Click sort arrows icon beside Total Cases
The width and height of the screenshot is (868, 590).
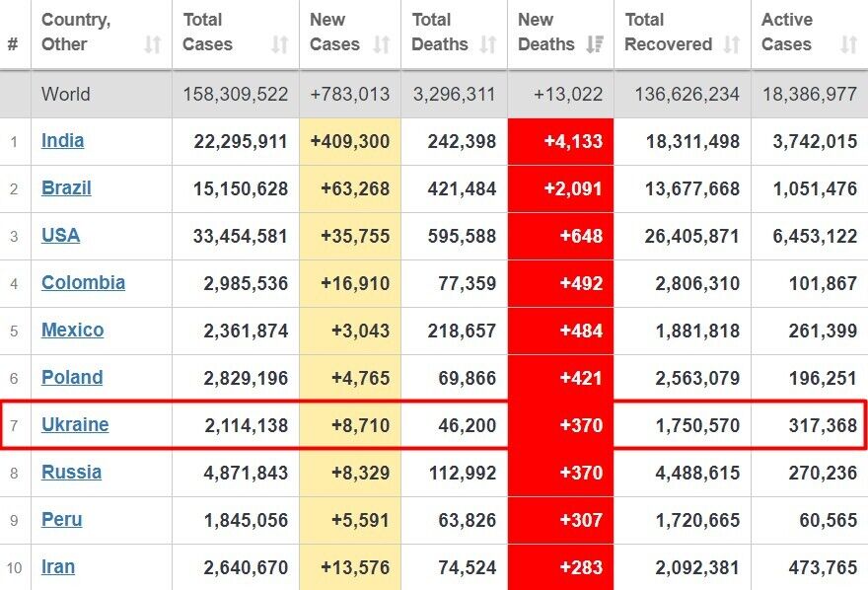click(280, 44)
